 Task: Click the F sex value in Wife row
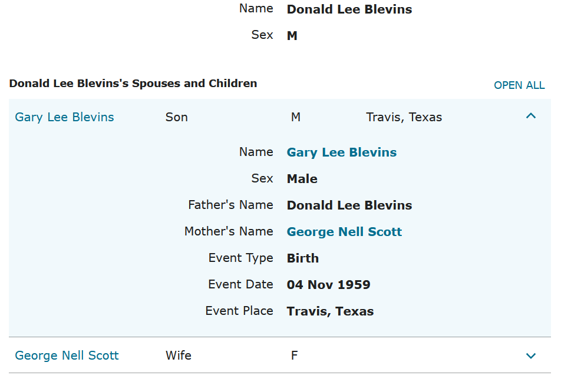[x=294, y=356]
